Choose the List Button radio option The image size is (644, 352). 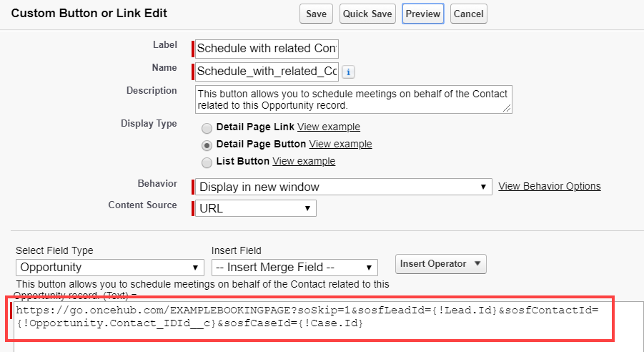(207, 162)
